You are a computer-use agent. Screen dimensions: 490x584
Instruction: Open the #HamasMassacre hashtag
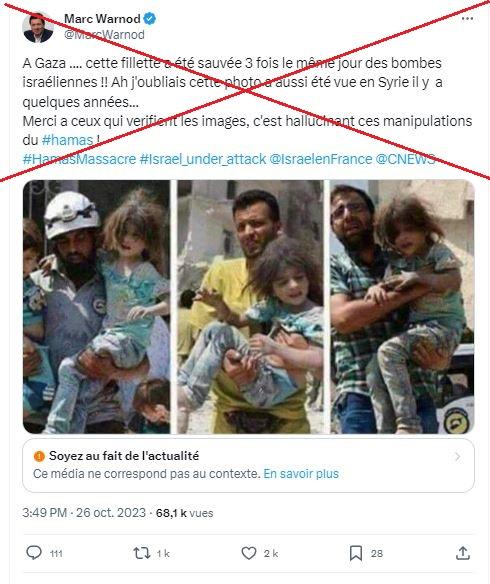[79, 159]
